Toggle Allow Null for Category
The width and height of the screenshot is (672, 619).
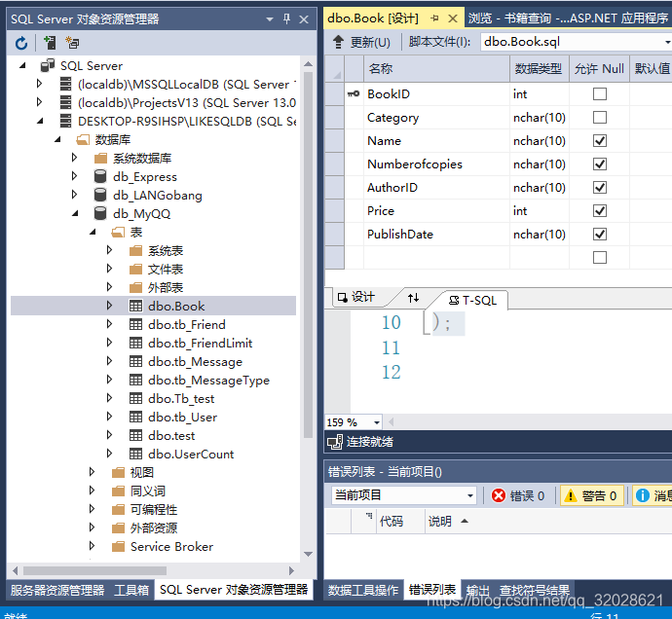[x=600, y=117]
